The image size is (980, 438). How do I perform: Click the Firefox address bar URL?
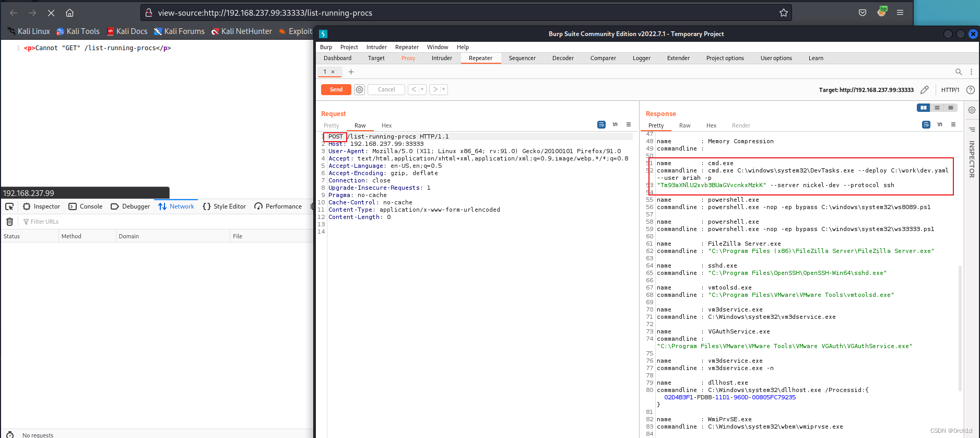(x=265, y=13)
